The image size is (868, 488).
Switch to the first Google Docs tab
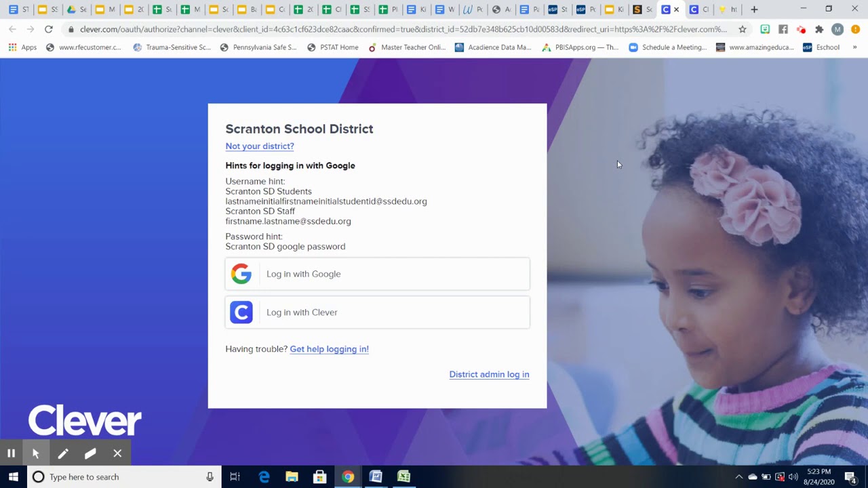[x=19, y=9]
